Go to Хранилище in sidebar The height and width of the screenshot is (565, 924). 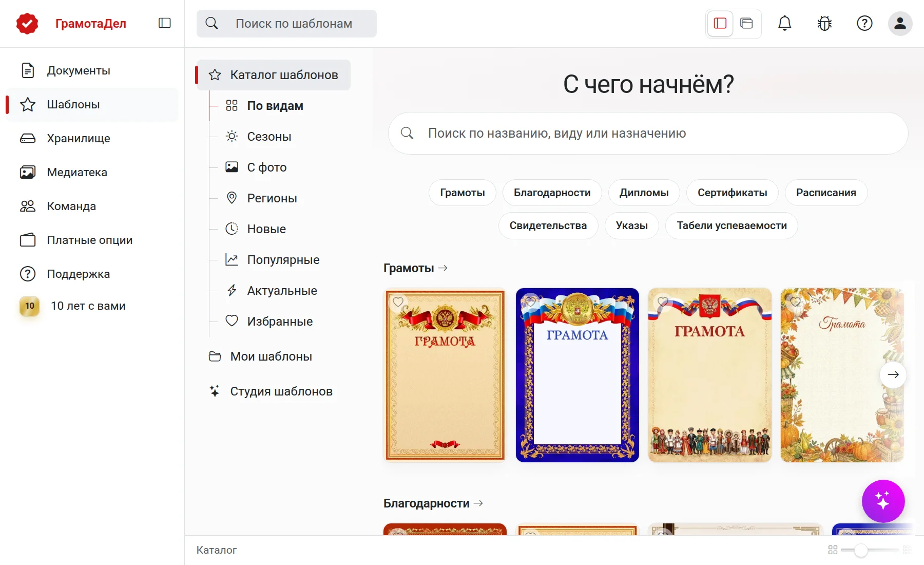[92, 138]
